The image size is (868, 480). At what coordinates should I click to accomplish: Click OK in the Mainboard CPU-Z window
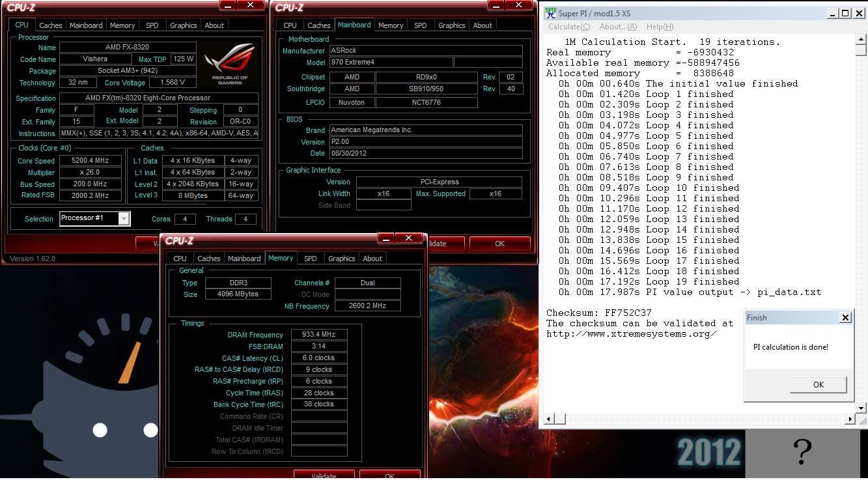coord(499,244)
